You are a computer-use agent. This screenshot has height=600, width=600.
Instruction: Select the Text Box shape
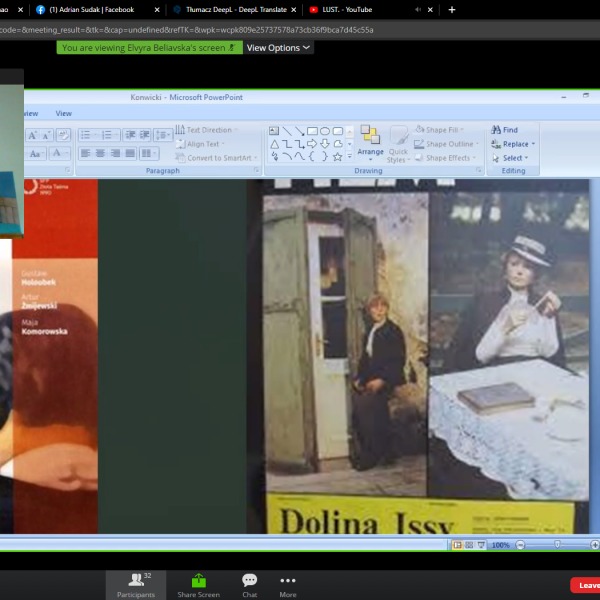(274, 131)
